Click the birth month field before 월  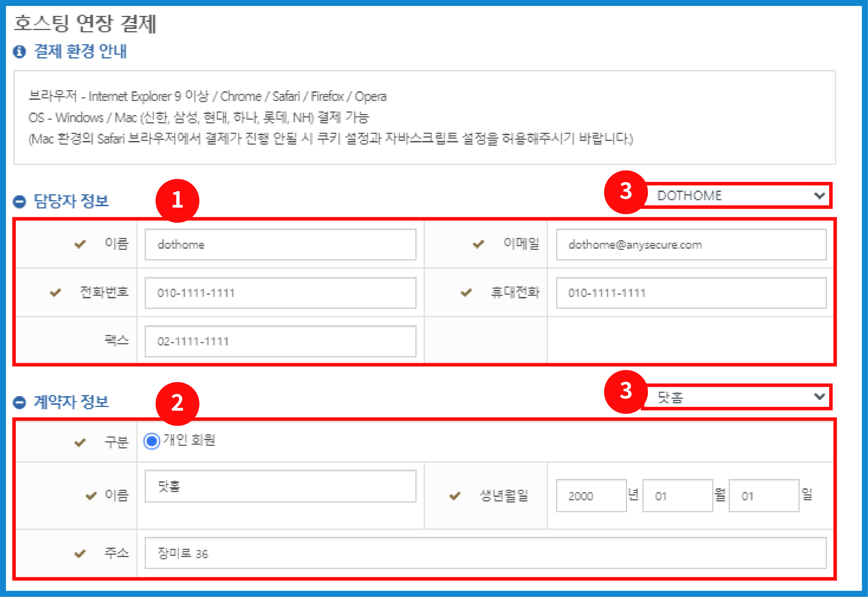[677, 496]
